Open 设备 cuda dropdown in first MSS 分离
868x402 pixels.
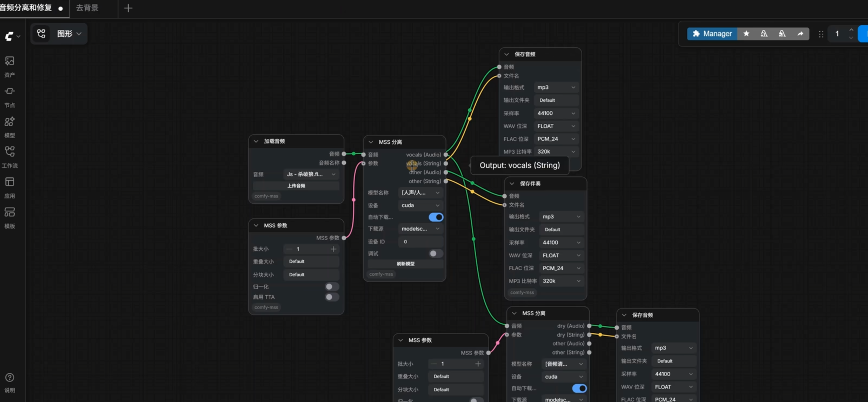point(420,205)
